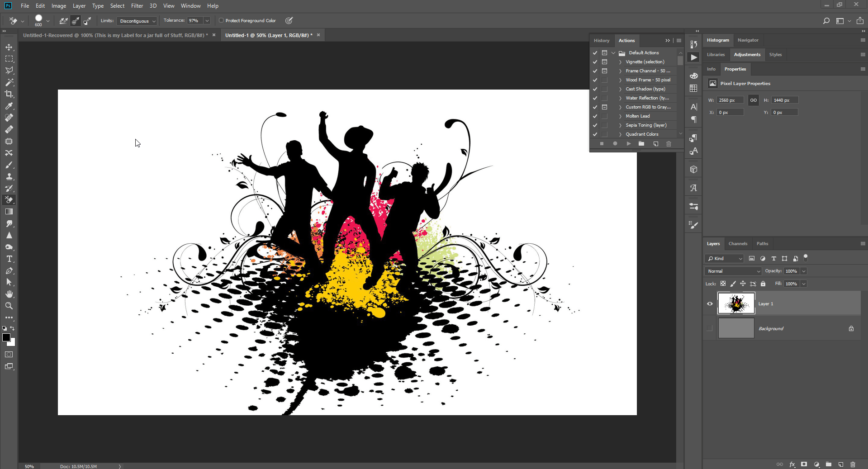
Task: Choose the Horizontal Type tool
Action: coord(9,259)
